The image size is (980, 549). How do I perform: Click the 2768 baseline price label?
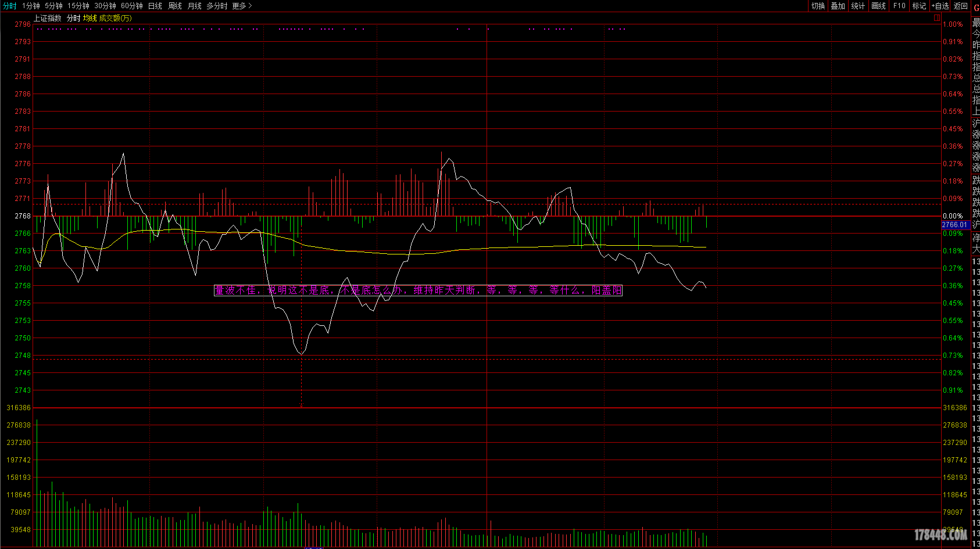tap(23, 216)
